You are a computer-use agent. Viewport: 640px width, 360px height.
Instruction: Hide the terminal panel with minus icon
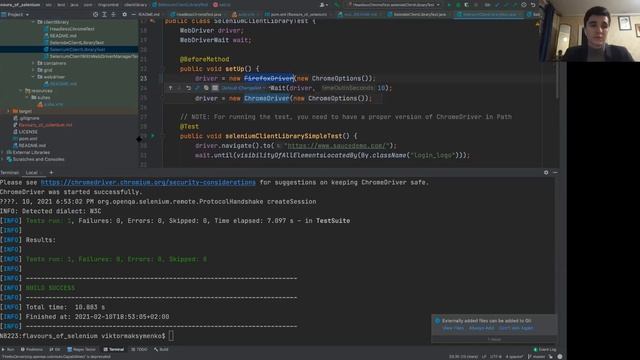(555, 173)
